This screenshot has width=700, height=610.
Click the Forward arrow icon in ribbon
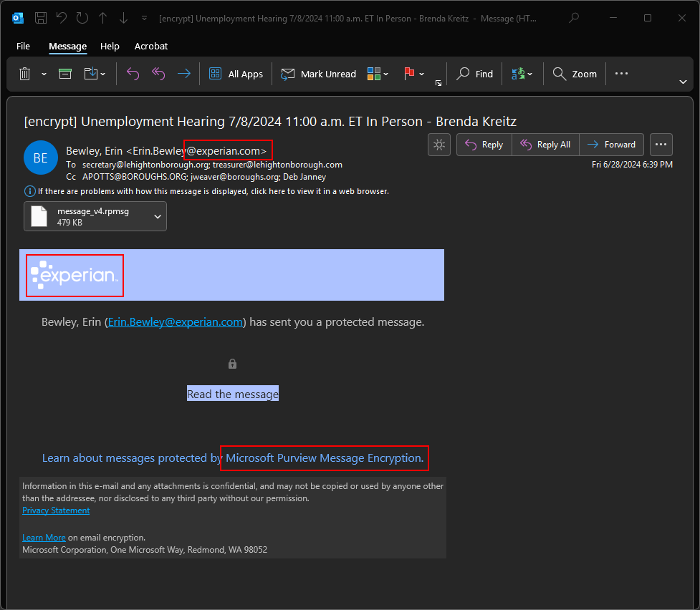click(183, 74)
